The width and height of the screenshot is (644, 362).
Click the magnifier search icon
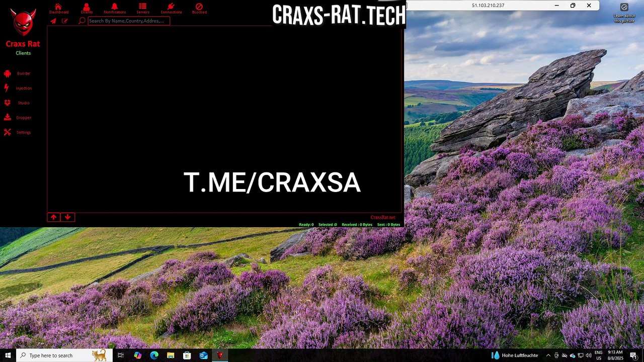pyautogui.click(x=82, y=21)
